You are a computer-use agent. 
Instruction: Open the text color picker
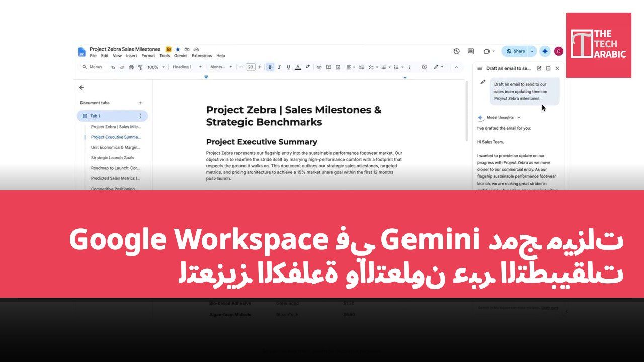pos(298,67)
